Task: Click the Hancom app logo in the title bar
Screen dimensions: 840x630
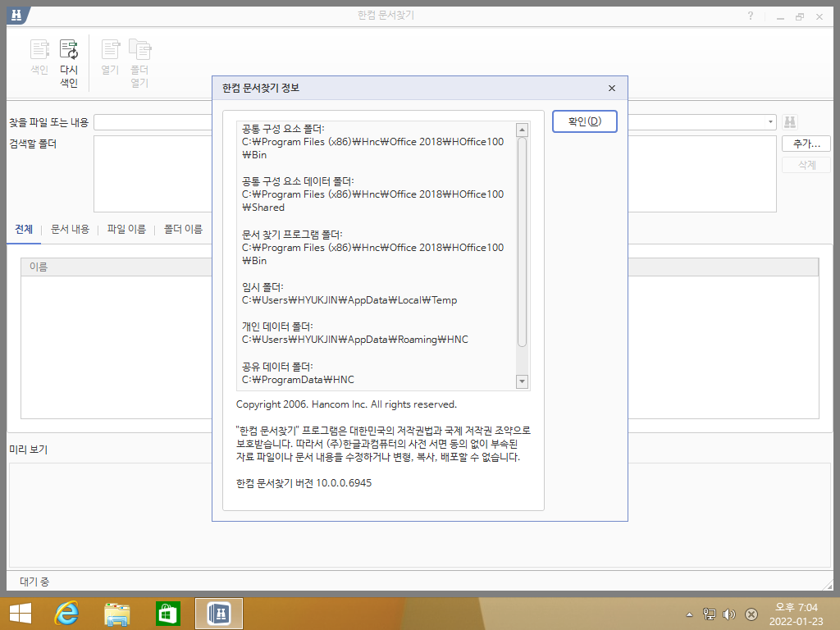Action: pos(16,15)
